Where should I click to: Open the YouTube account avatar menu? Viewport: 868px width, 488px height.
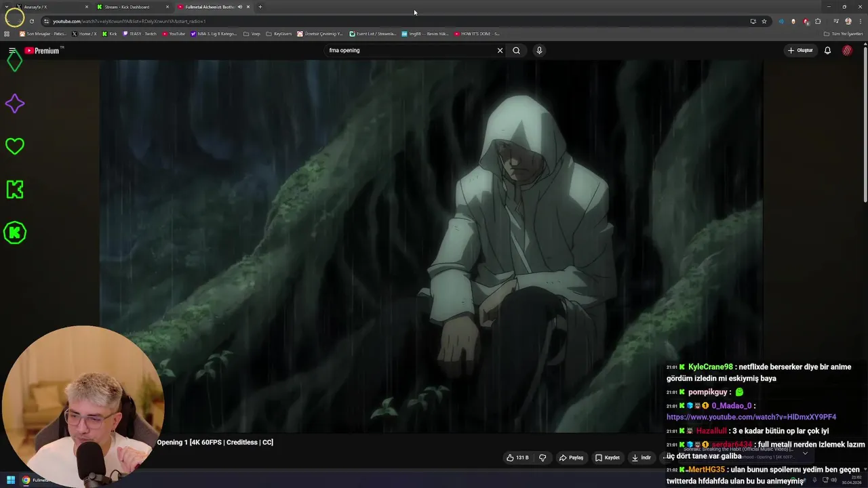(847, 50)
